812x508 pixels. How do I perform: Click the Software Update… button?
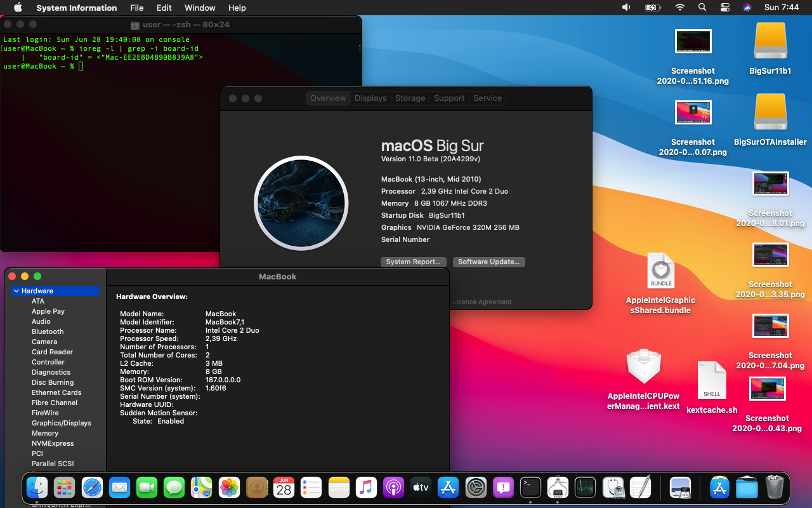(489, 262)
